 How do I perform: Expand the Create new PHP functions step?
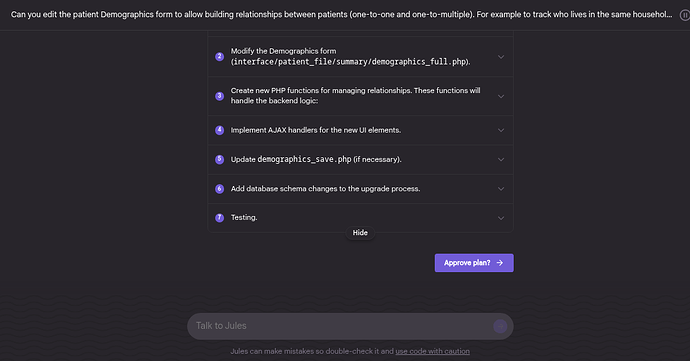(501, 96)
